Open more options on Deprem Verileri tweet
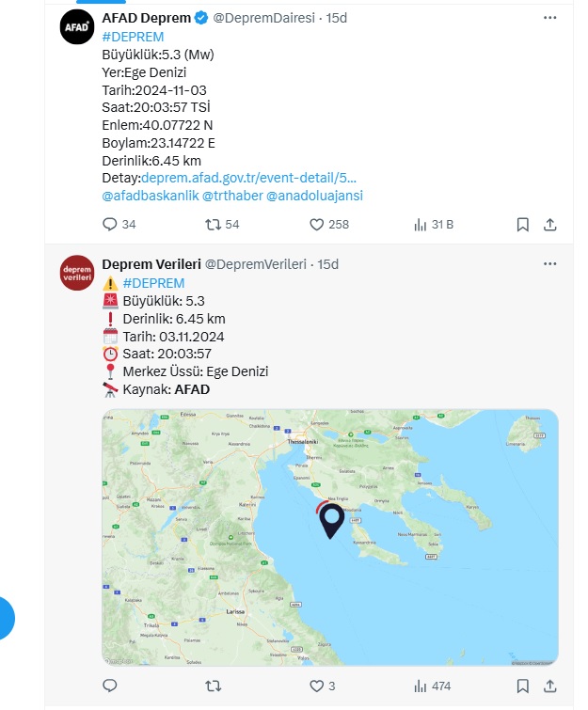This screenshot has height=710, width=588. tap(550, 264)
